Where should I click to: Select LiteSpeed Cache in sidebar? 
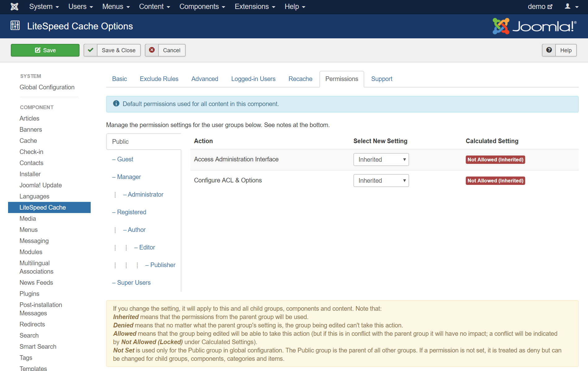coord(49,207)
